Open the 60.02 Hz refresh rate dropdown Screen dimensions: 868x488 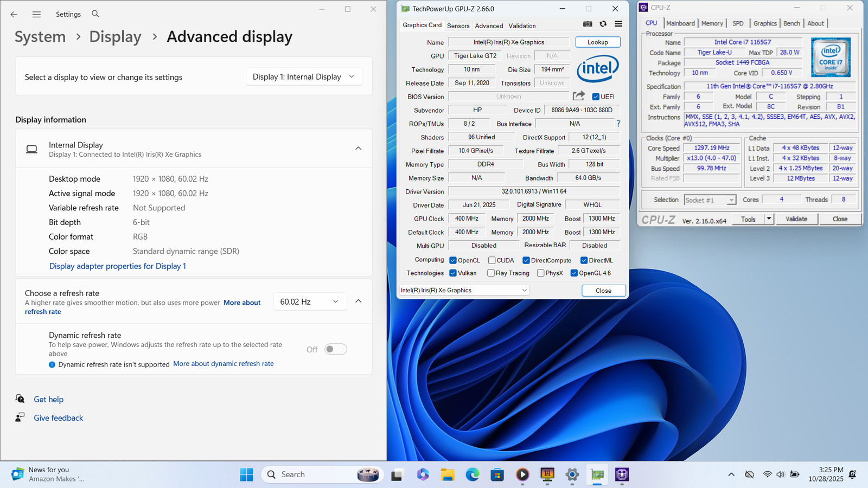tap(310, 301)
